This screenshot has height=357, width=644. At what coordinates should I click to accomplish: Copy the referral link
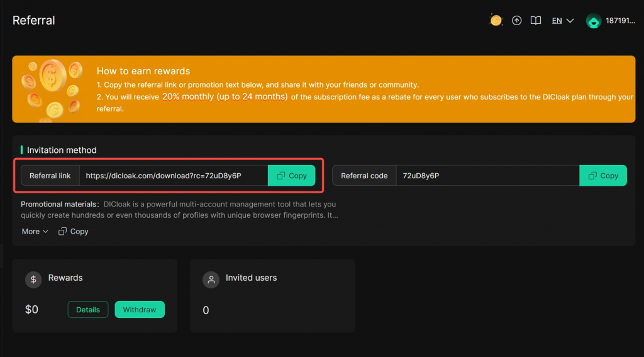coord(292,176)
